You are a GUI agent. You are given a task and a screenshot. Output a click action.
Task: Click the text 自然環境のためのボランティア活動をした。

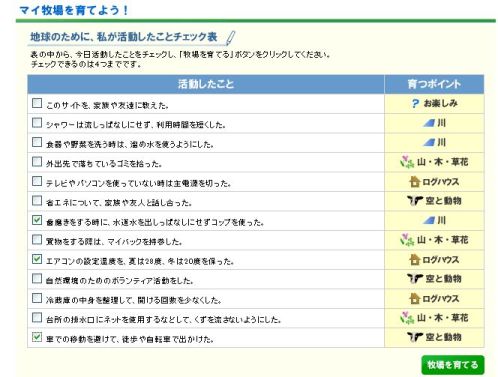[119, 281]
